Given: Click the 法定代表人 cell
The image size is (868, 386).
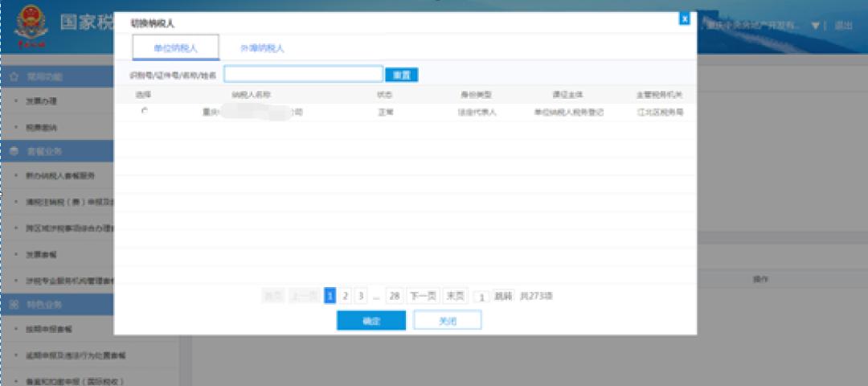Looking at the screenshot, I should point(477,112).
